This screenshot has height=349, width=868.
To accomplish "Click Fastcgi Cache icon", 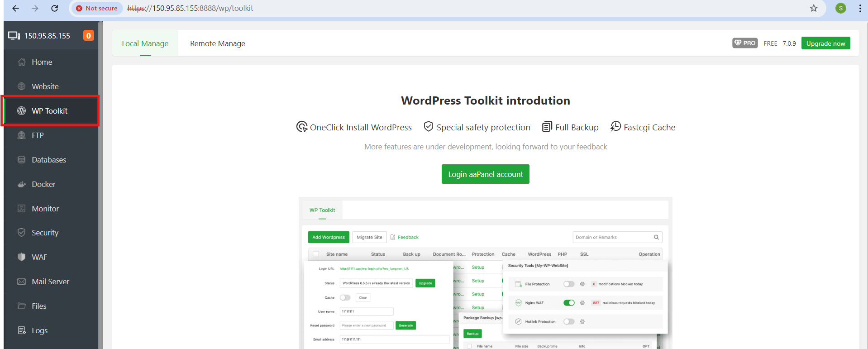I will coord(615,127).
